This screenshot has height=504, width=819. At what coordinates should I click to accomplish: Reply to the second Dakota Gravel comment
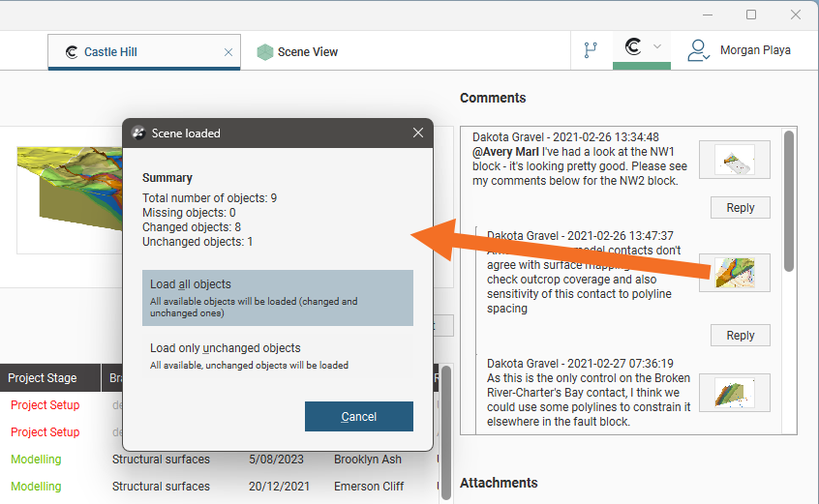pos(740,336)
